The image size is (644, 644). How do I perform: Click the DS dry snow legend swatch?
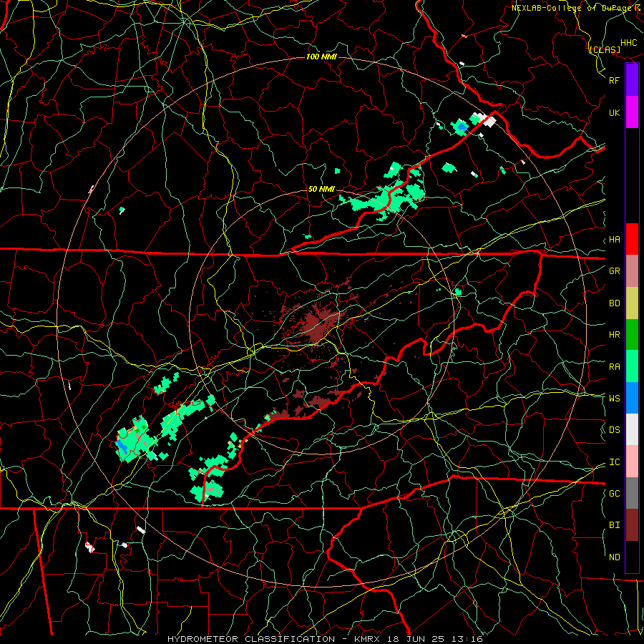click(632, 429)
